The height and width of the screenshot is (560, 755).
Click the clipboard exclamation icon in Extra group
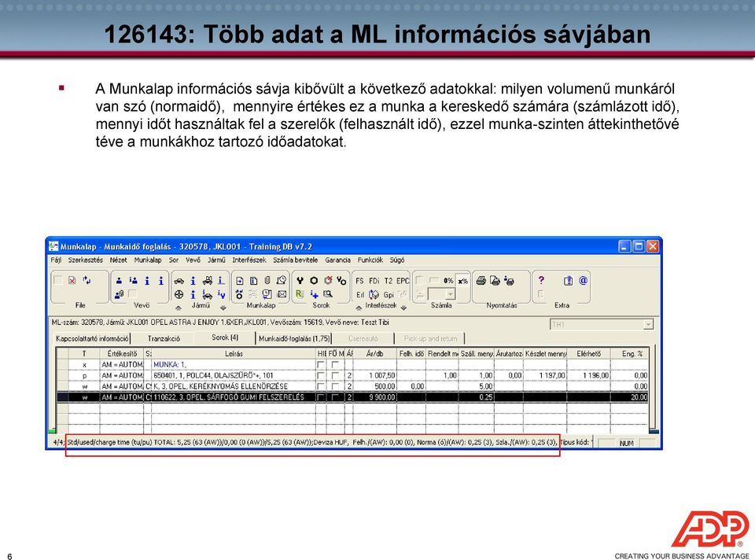click(x=568, y=281)
